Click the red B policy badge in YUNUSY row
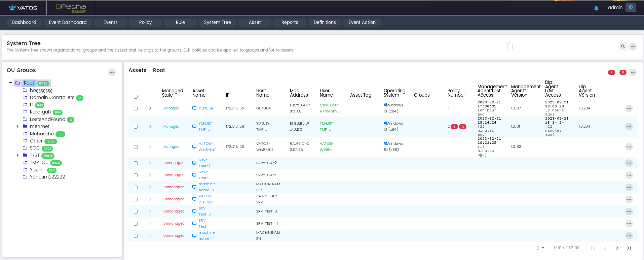 point(463,127)
